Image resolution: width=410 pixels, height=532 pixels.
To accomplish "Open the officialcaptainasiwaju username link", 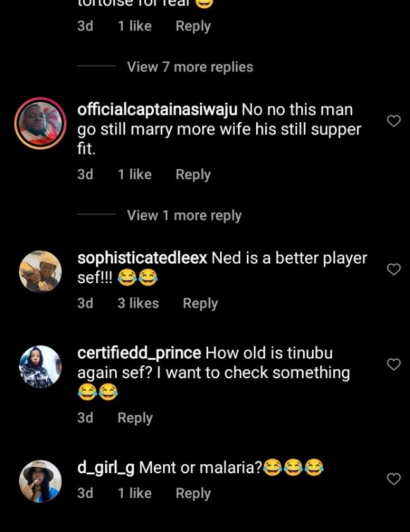I will [157, 110].
